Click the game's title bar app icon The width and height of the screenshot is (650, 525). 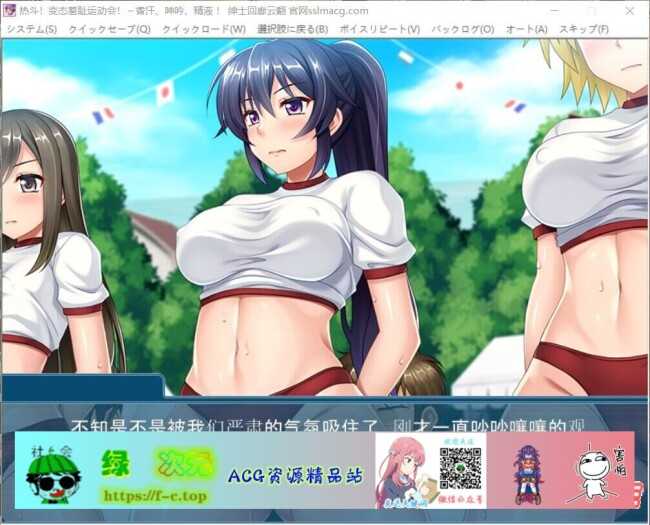(x=10, y=10)
